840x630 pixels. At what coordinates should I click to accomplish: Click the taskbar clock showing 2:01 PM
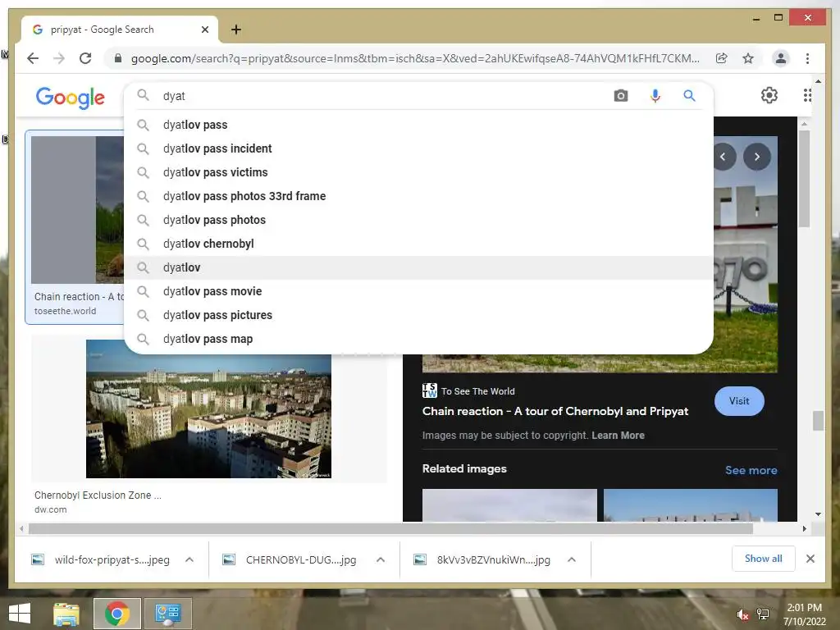coord(804,614)
